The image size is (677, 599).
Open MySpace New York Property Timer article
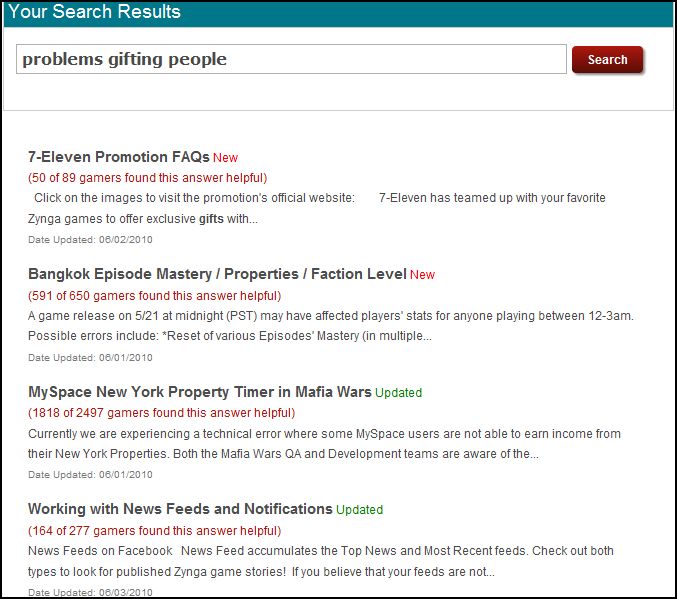pyautogui.click(x=199, y=392)
